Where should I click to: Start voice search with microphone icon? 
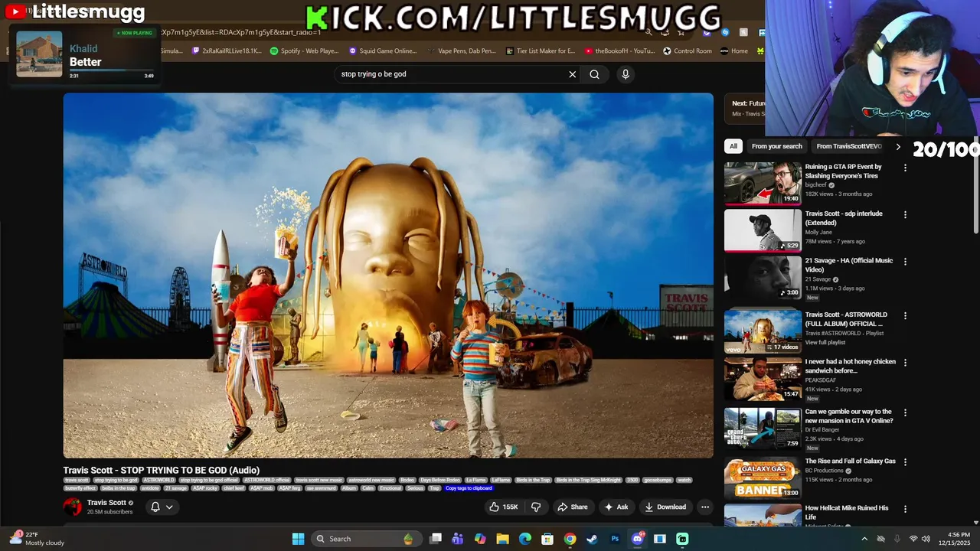[626, 74]
